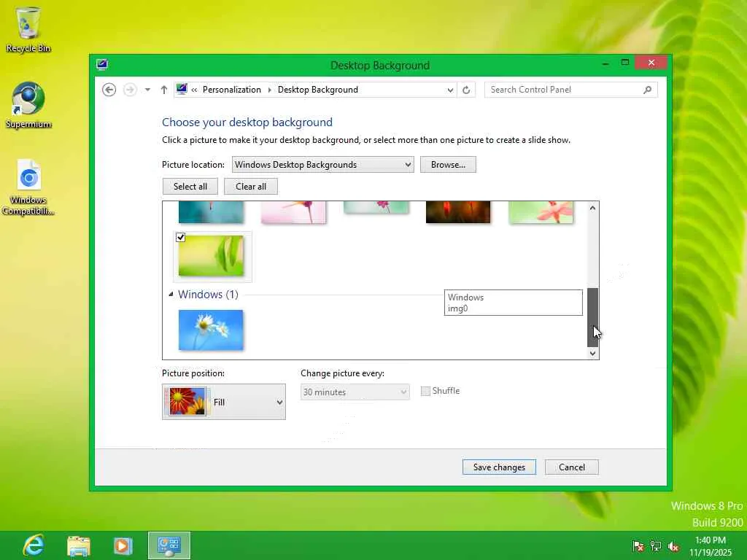The height and width of the screenshot is (560, 747).
Task: Click the Select all button
Action: tap(190, 186)
